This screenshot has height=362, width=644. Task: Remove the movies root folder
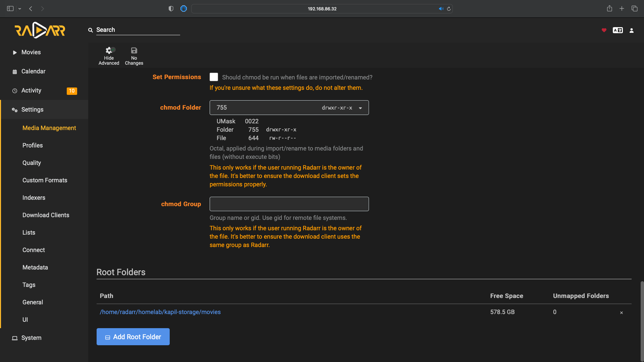(x=622, y=313)
